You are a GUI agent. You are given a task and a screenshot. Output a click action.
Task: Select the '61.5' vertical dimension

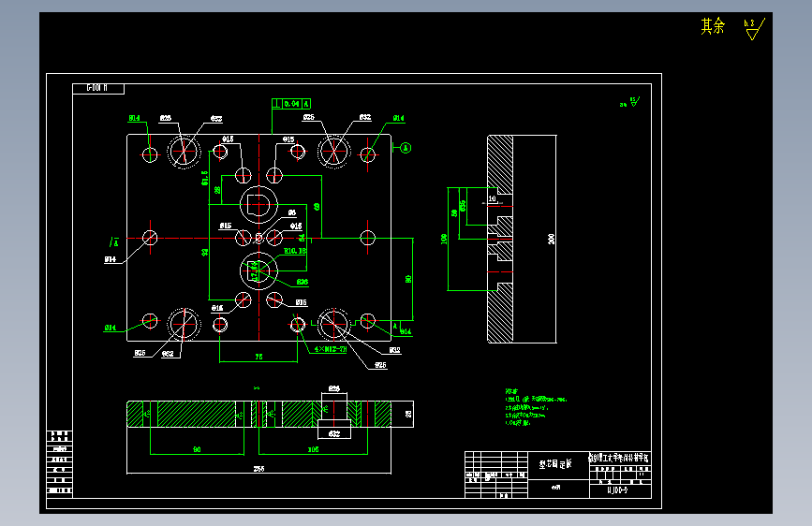(204, 178)
